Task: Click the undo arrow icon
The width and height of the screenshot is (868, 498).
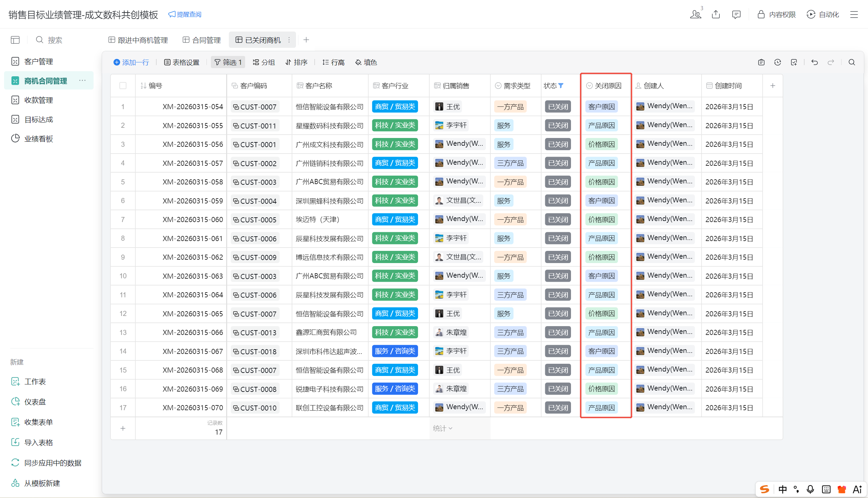Action: [815, 62]
